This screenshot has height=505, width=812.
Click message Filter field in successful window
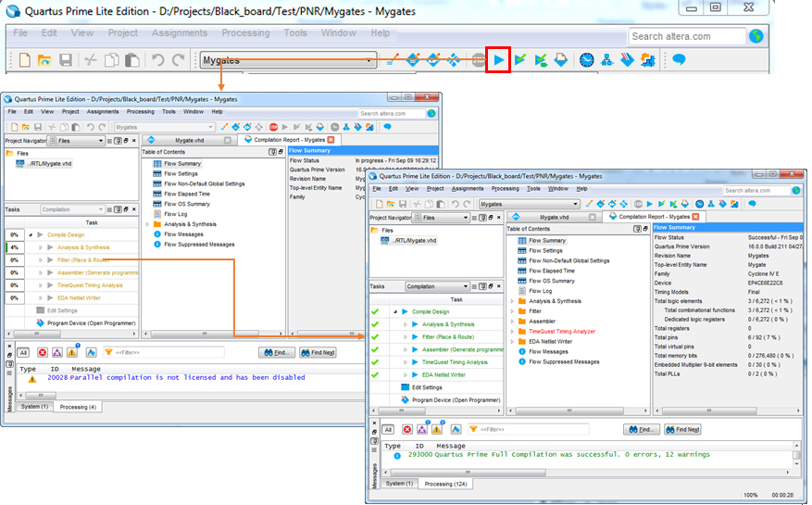coord(528,429)
